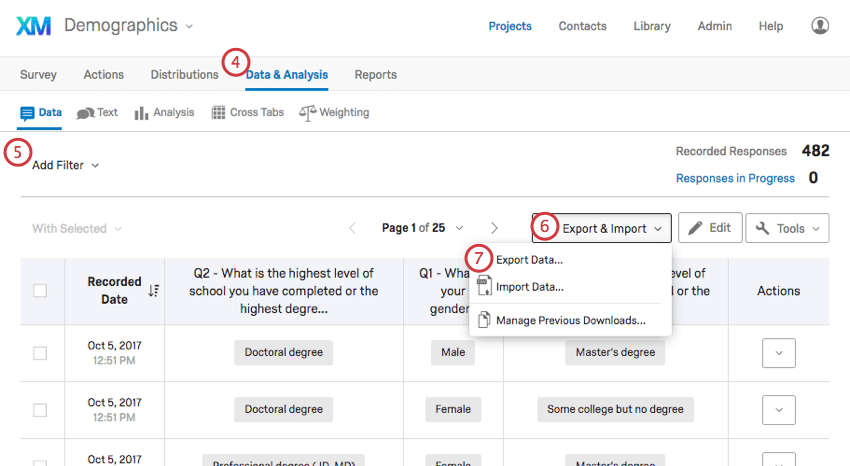
Task: Open the Tools dropdown menu
Action: click(787, 228)
